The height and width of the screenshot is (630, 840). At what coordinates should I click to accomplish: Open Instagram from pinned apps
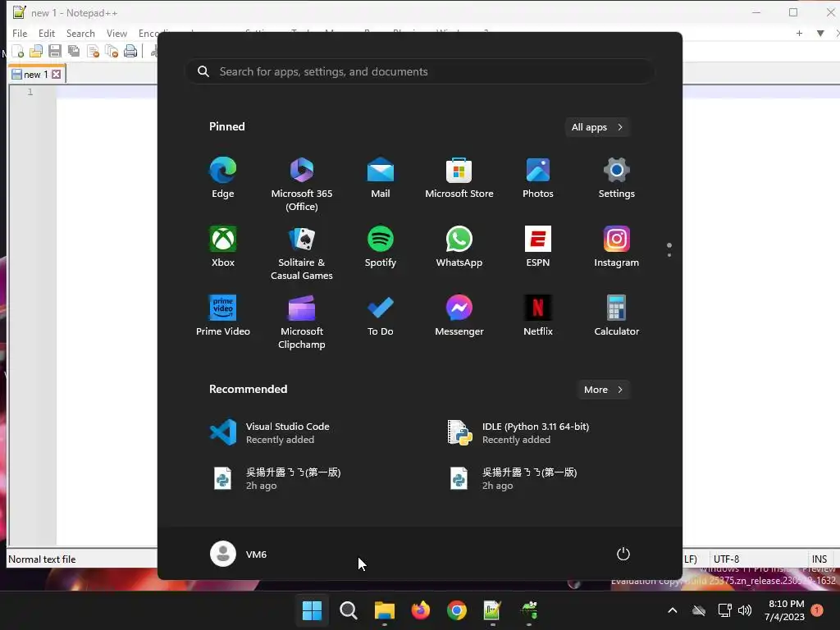pyautogui.click(x=617, y=246)
